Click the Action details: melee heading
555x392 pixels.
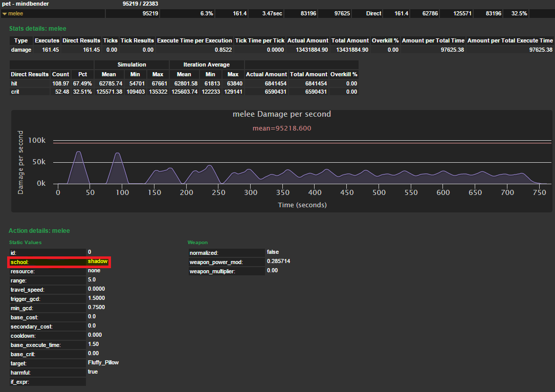[39, 231]
